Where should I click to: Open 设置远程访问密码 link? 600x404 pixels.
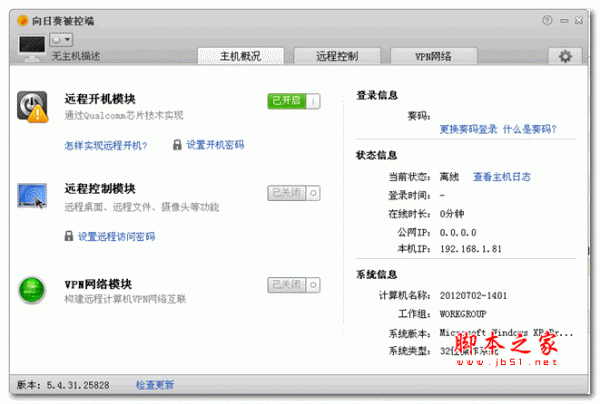click(116, 236)
